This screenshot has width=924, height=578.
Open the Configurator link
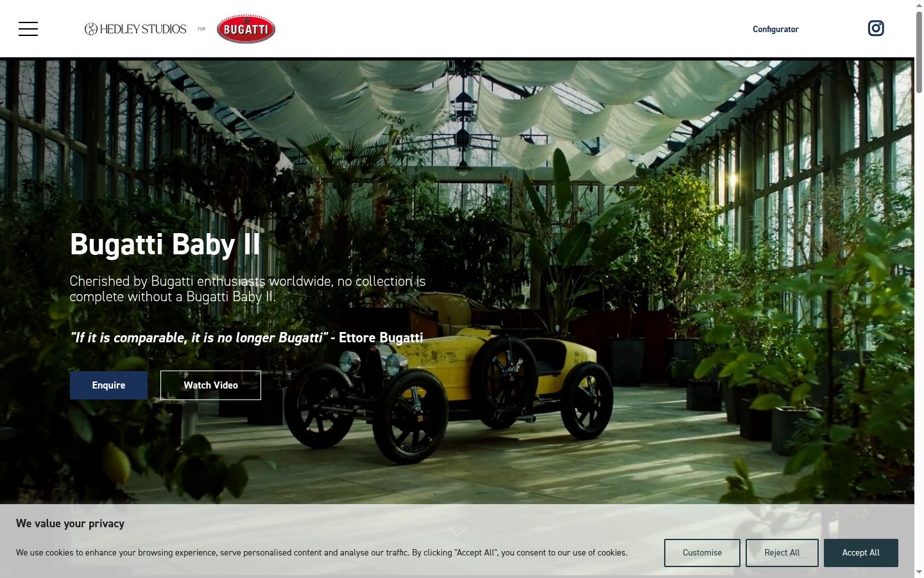(x=775, y=29)
